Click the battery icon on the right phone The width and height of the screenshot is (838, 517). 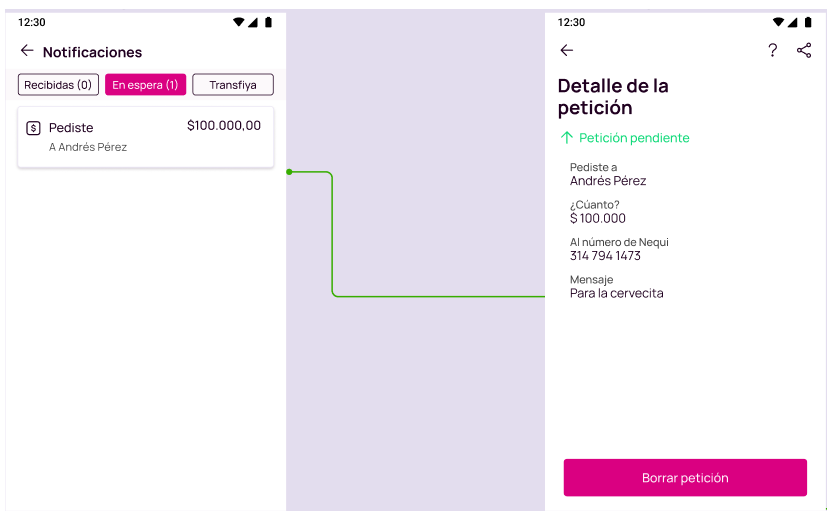point(808,22)
